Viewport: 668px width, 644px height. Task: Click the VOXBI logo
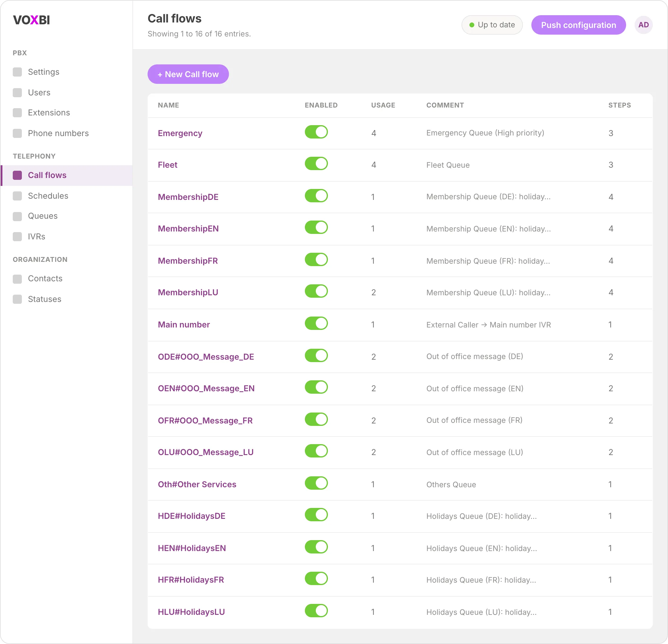pyautogui.click(x=31, y=20)
